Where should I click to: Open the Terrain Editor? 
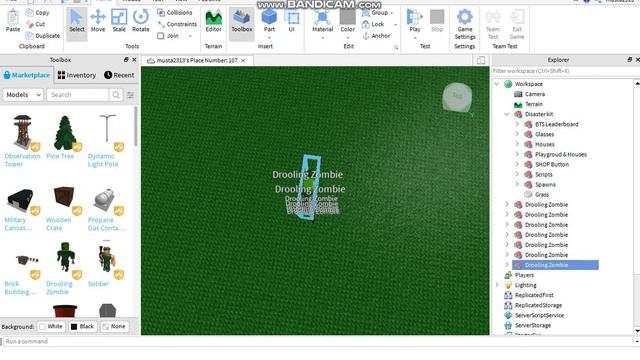(213, 21)
